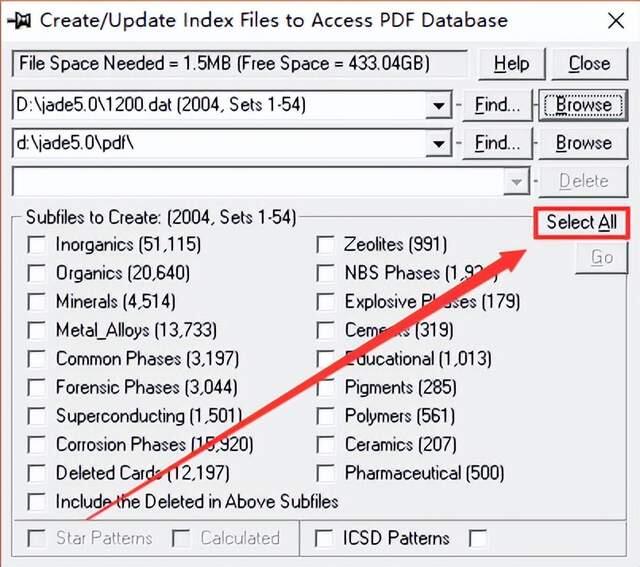Click the app icon in the title bar

[20, 20]
